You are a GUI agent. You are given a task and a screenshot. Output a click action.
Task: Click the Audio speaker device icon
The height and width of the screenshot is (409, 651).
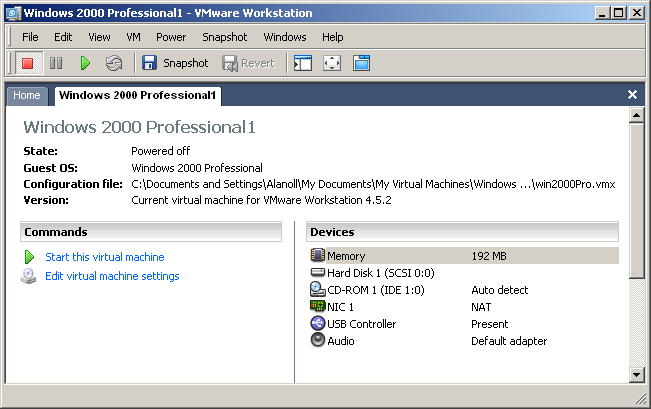pos(318,340)
